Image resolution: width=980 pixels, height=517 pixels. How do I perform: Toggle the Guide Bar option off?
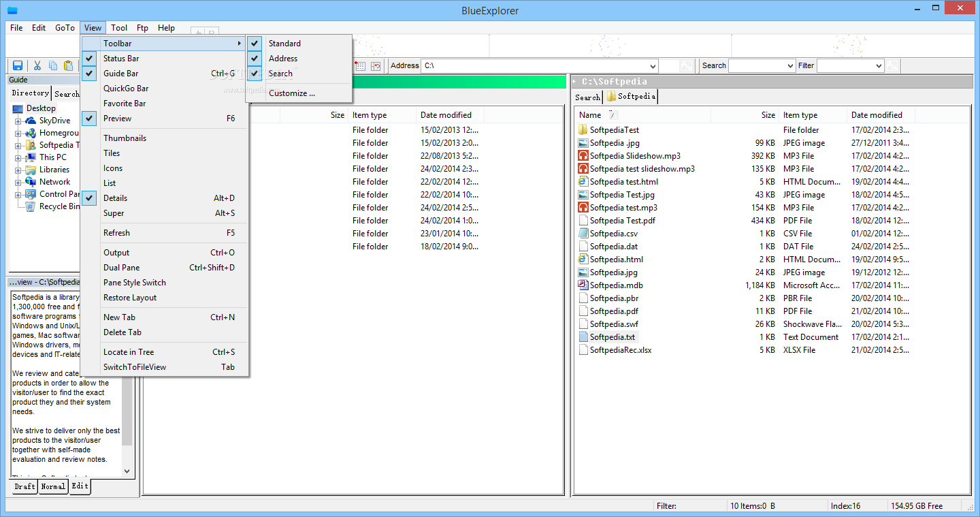click(x=165, y=74)
